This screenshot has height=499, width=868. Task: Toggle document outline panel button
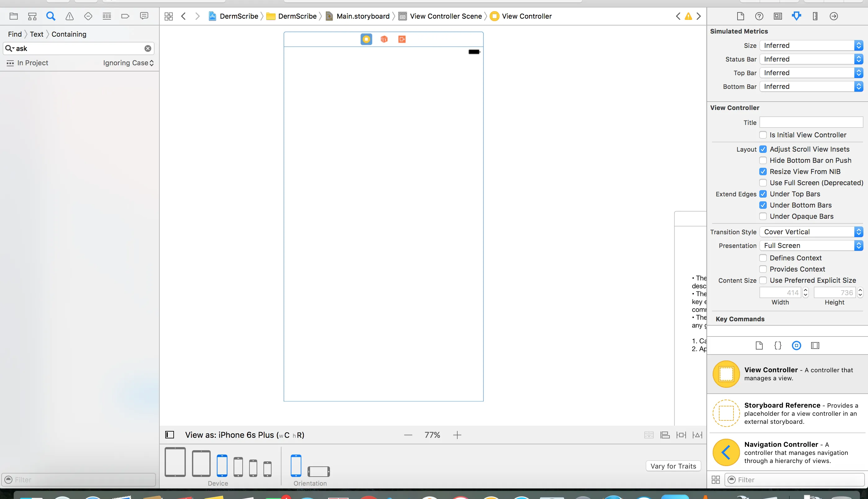coord(170,435)
